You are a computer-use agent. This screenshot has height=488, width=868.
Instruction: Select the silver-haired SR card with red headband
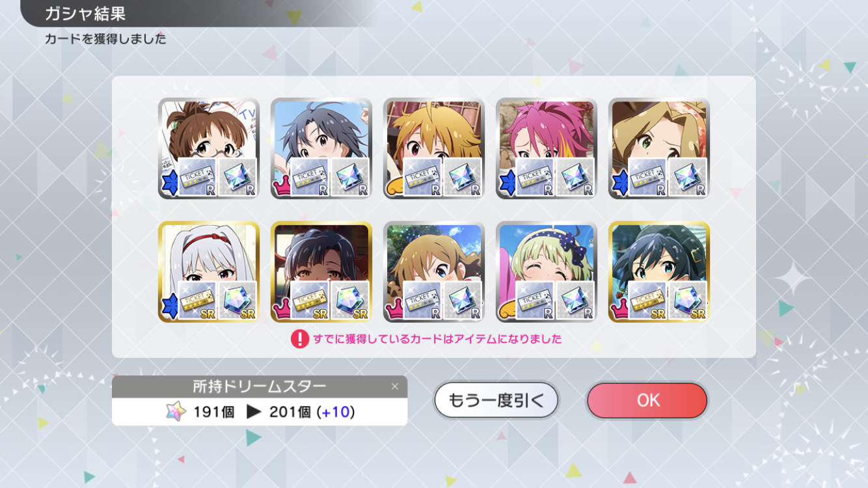(209, 271)
